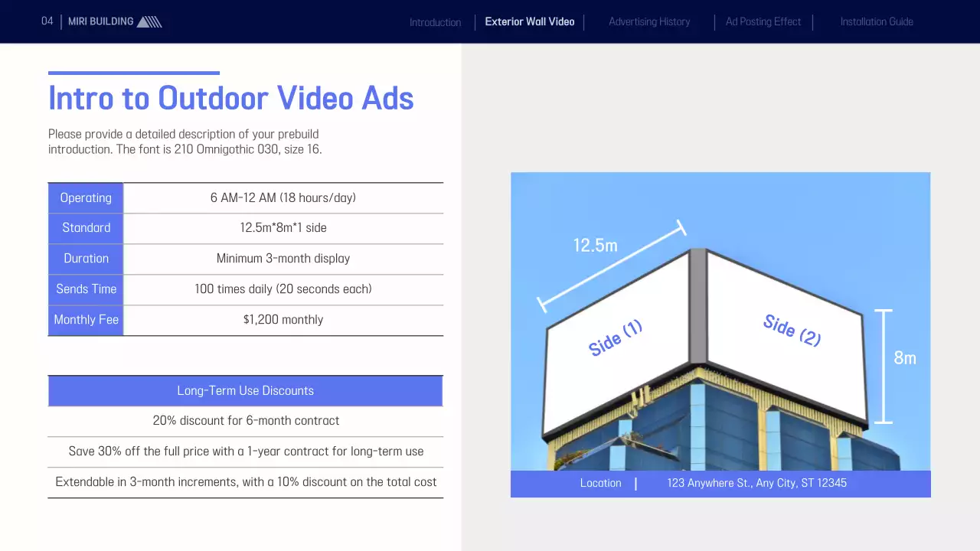Select the 8m height measurement marker

tap(884, 366)
